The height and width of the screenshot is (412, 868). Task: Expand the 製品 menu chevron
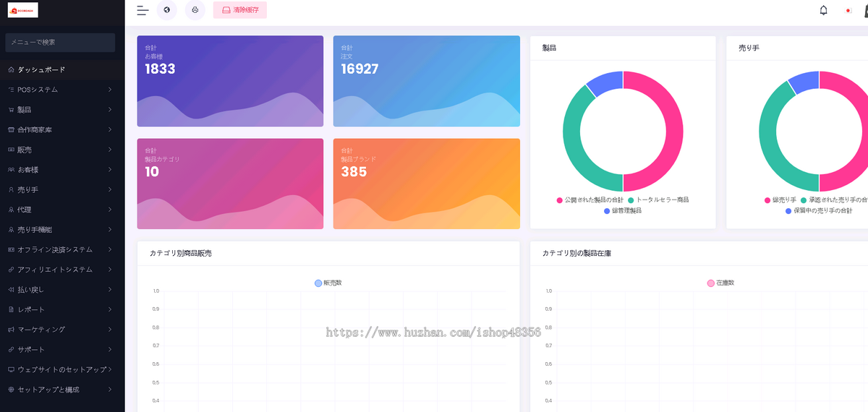(109, 110)
